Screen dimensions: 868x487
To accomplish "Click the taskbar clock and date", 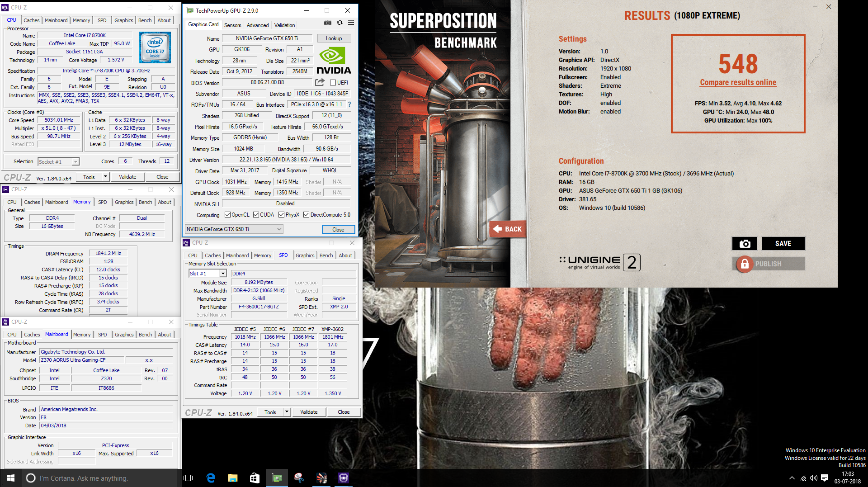I will [848, 478].
